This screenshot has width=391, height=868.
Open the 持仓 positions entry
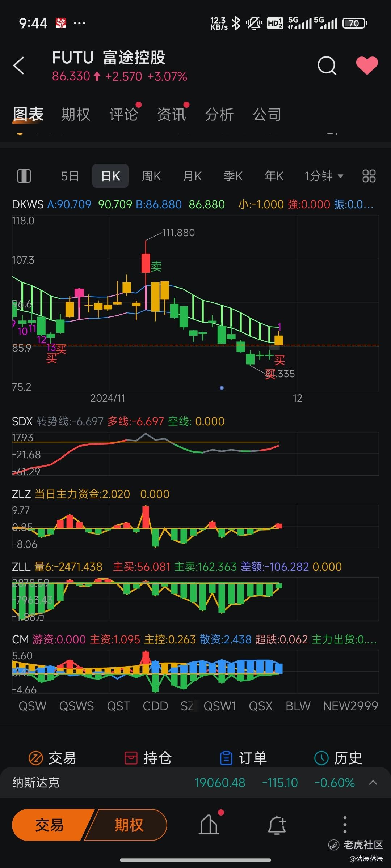pyautogui.click(x=148, y=758)
